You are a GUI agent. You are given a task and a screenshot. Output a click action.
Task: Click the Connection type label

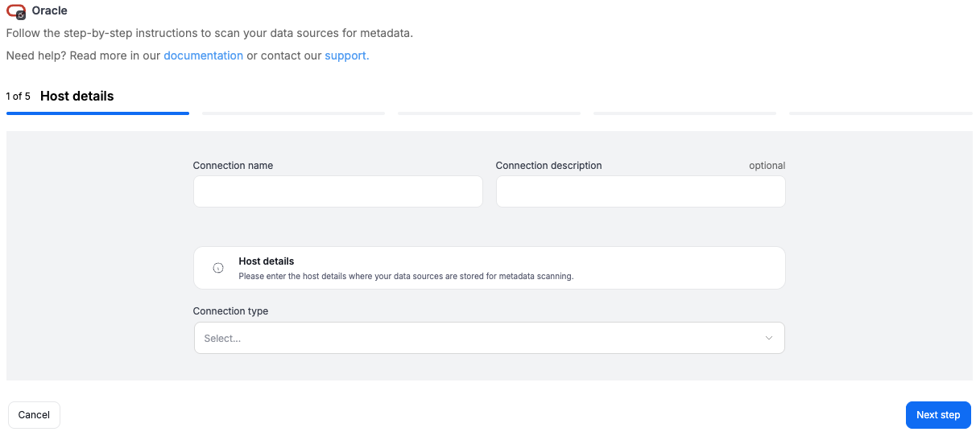coord(230,311)
